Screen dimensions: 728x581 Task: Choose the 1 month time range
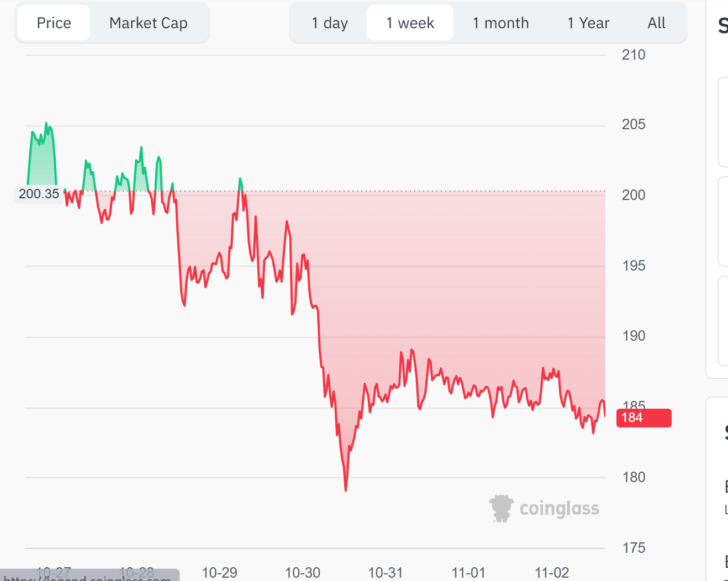500,23
